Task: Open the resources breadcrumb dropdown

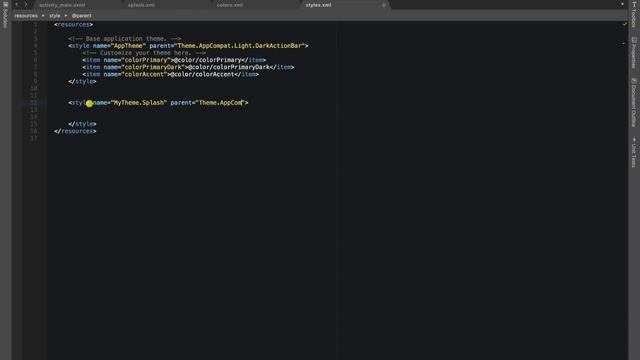Action: click(x=26, y=16)
